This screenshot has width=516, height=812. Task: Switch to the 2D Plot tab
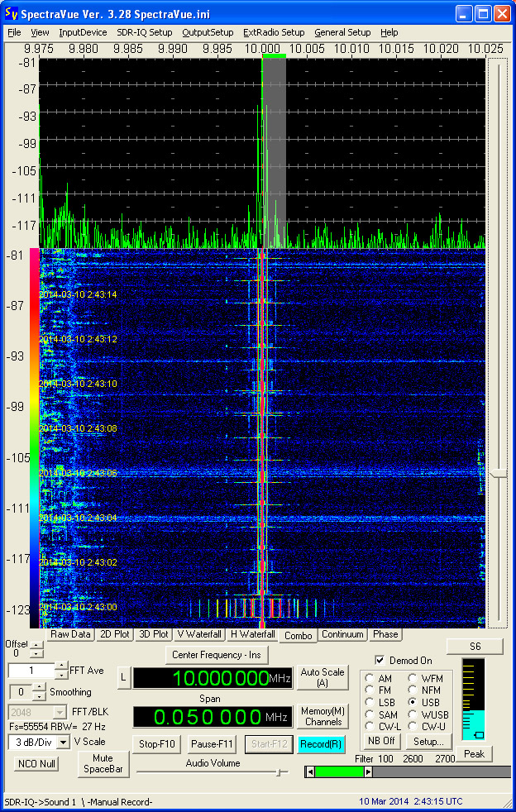115,634
